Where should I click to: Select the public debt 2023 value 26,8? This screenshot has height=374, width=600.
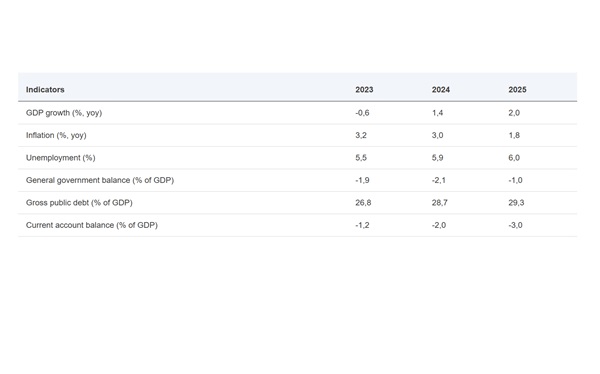[x=363, y=203]
